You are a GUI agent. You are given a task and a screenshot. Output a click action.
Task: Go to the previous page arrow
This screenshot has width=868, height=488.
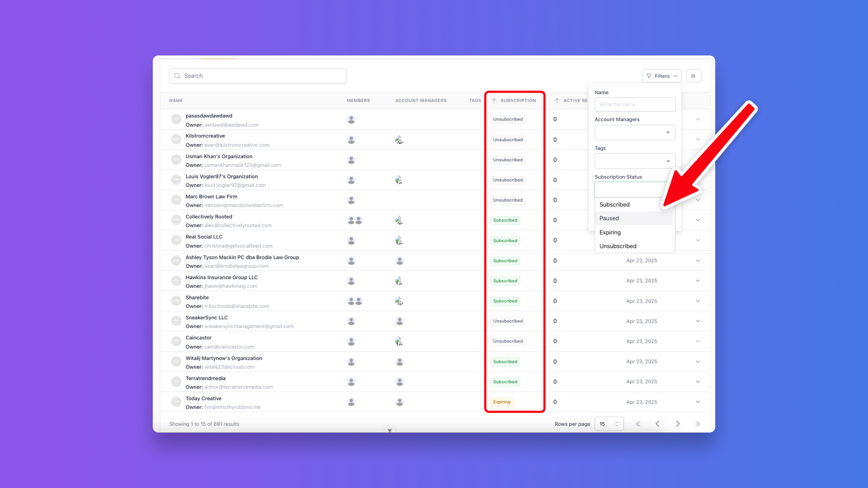658,424
